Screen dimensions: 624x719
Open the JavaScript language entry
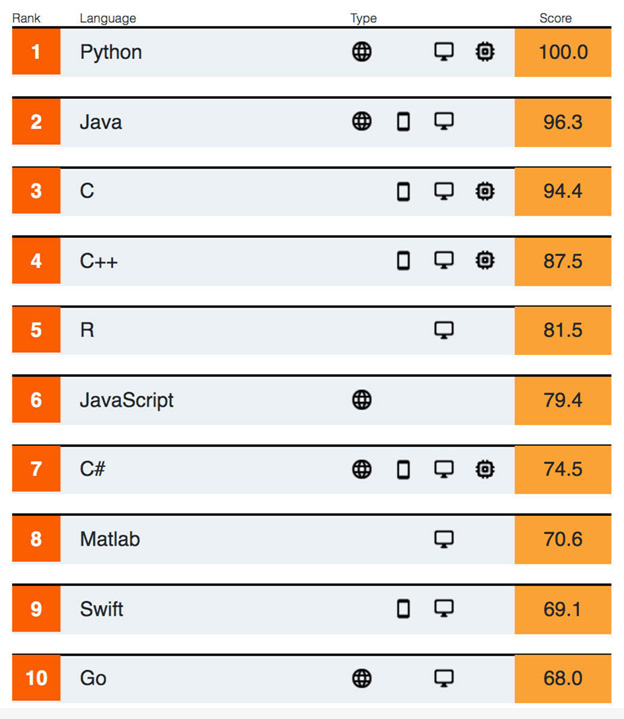tap(127, 400)
